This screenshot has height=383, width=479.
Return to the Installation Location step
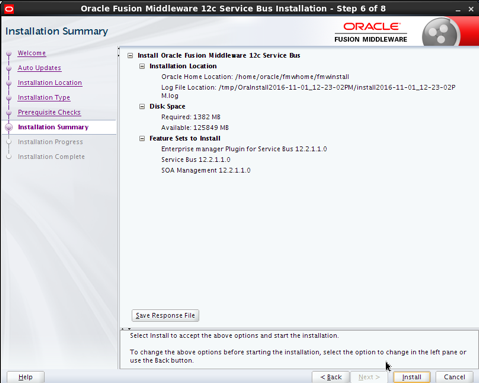pos(50,83)
